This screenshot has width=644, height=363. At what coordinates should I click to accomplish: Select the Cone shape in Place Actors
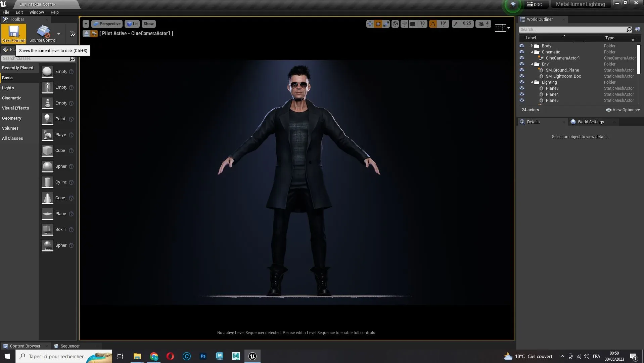[x=47, y=198]
